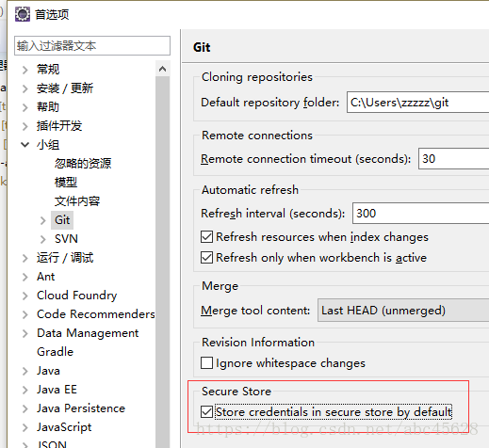
Task: Expand the Cloud Foundry node arrow
Action: click(x=25, y=296)
